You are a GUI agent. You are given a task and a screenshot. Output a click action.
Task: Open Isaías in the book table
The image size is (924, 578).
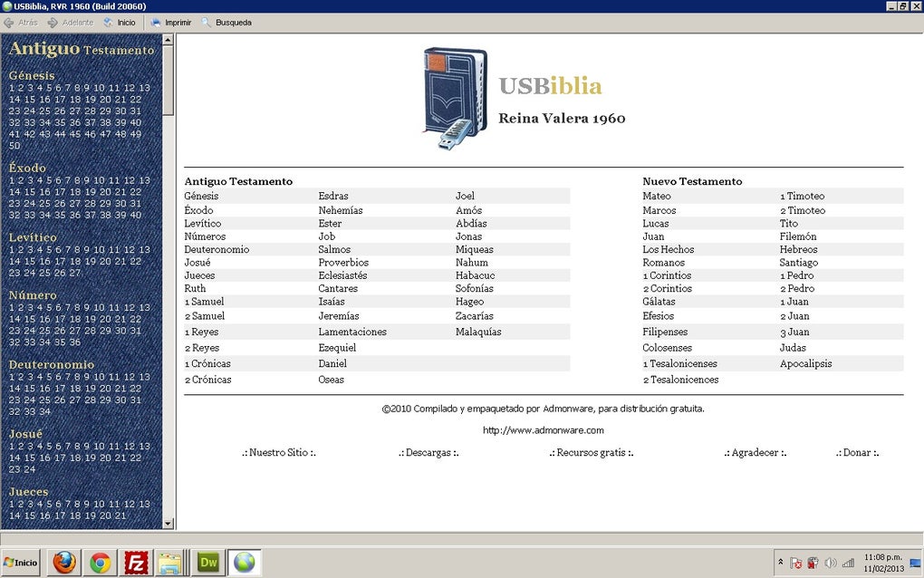[332, 302]
